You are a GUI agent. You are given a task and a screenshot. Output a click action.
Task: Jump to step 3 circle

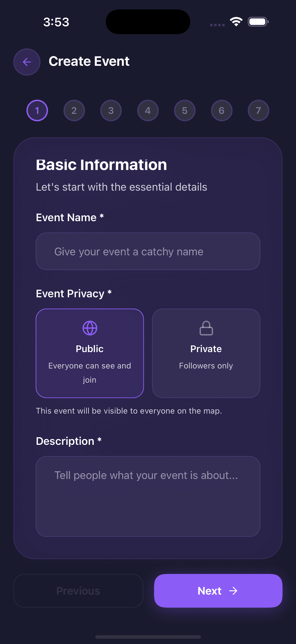click(111, 110)
